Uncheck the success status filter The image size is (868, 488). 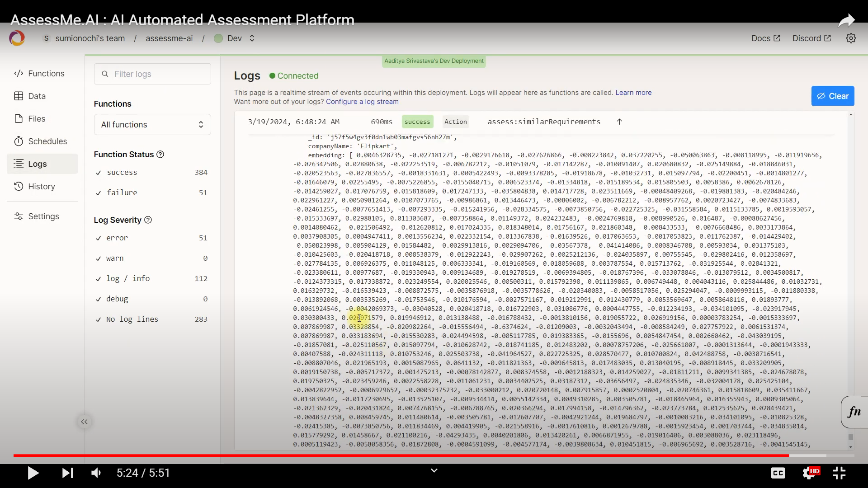tap(99, 173)
